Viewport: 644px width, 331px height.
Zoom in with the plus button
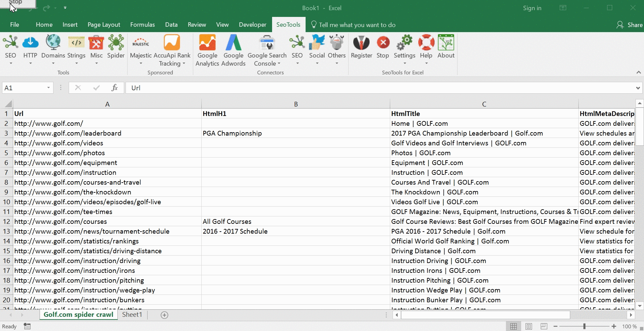click(x=614, y=326)
